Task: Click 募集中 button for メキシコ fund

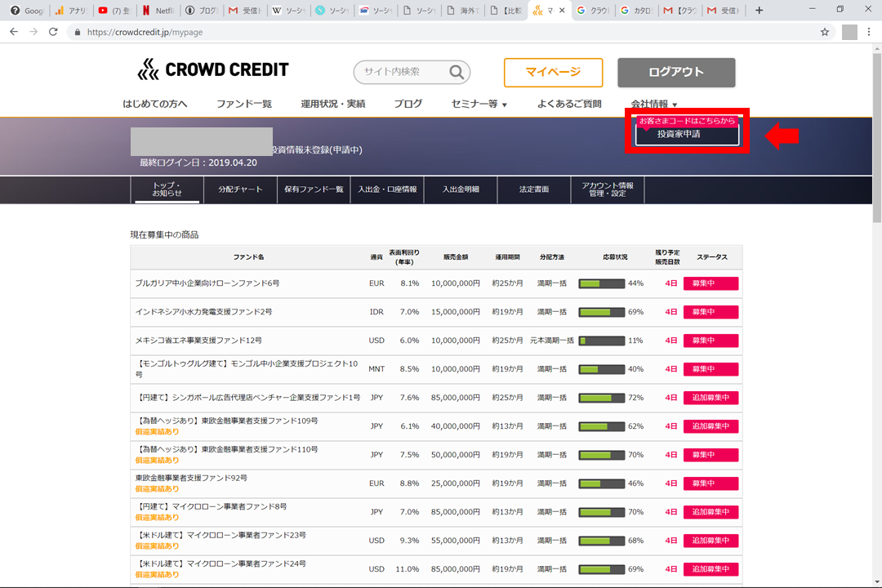Action: tap(710, 341)
